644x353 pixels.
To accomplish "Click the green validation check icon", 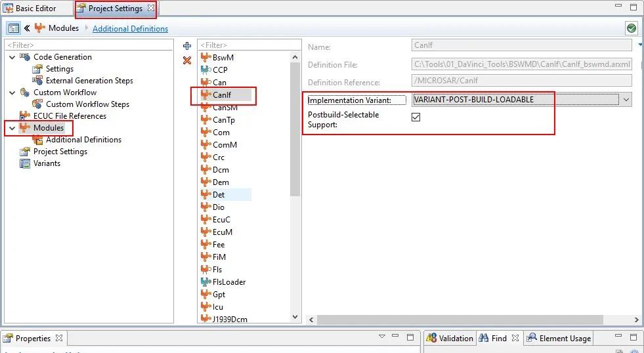I will (x=632, y=28).
